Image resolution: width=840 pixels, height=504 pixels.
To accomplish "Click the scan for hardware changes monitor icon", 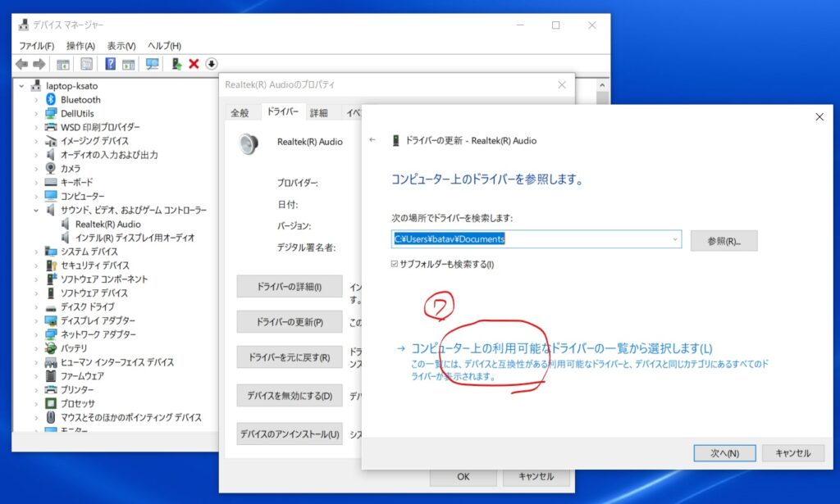I will (x=152, y=64).
